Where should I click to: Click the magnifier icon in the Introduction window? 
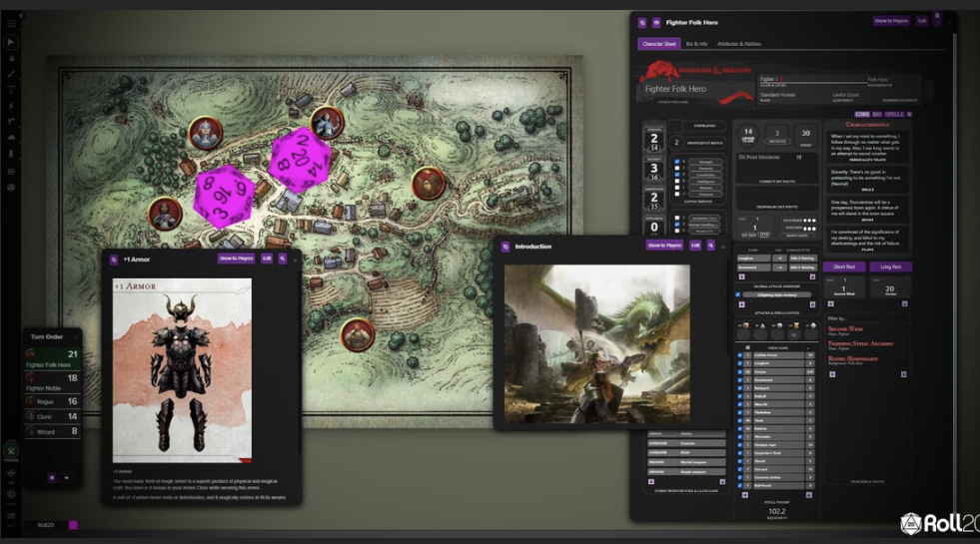[710, 246]
